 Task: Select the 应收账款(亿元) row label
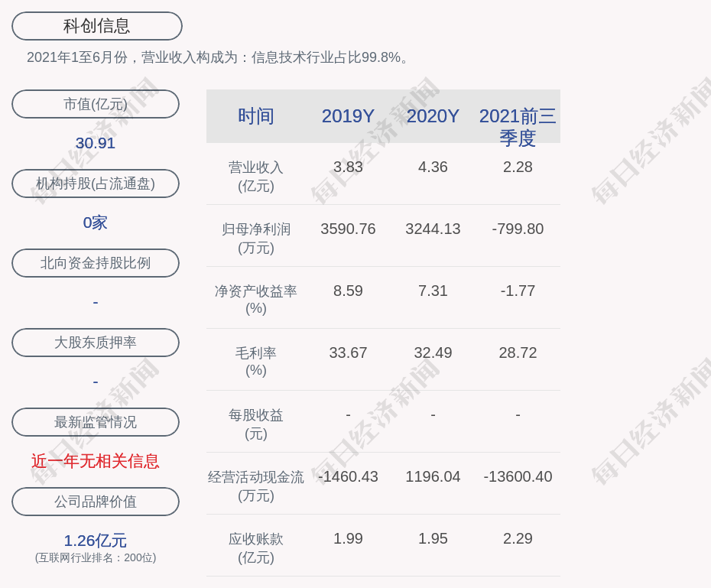256,548
